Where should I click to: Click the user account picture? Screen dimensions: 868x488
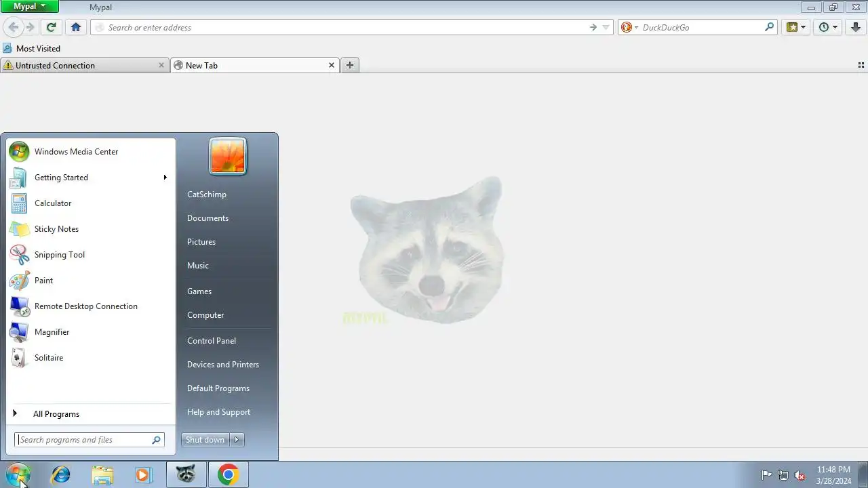[228, 156]
